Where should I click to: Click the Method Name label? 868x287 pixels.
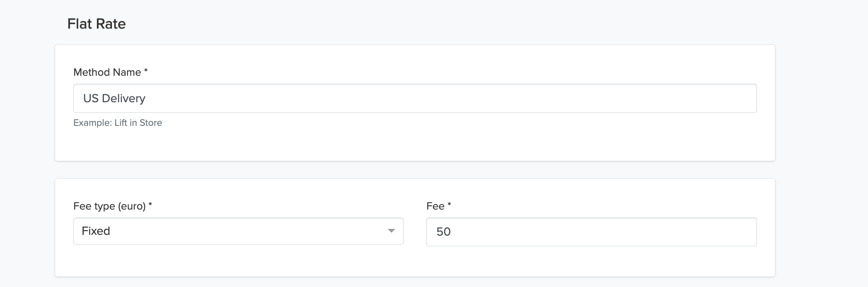point(107,72)
